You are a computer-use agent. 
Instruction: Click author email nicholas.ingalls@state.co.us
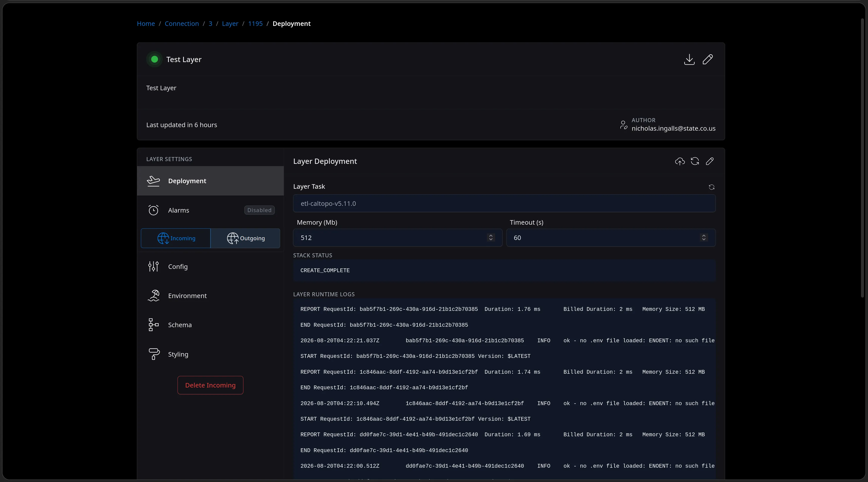click(673, 128)
